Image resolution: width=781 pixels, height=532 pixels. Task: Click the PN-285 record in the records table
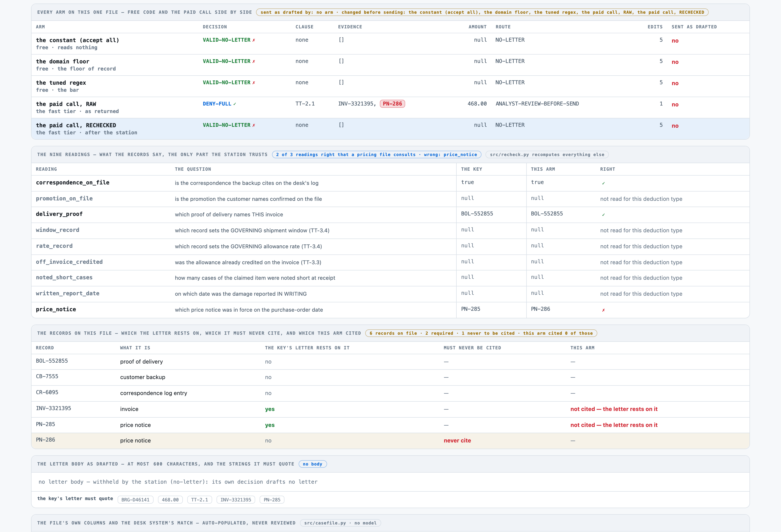click(45, 424)
